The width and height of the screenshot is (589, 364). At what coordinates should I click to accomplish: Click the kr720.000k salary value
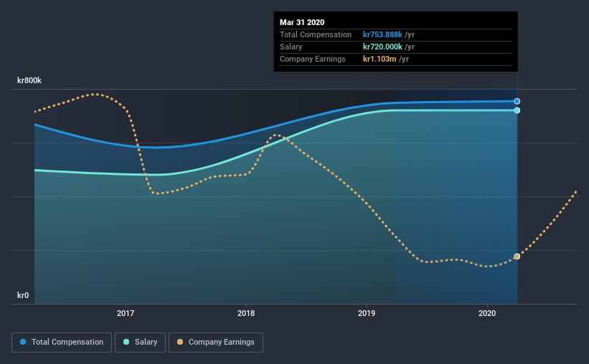[x=382, y=47]
